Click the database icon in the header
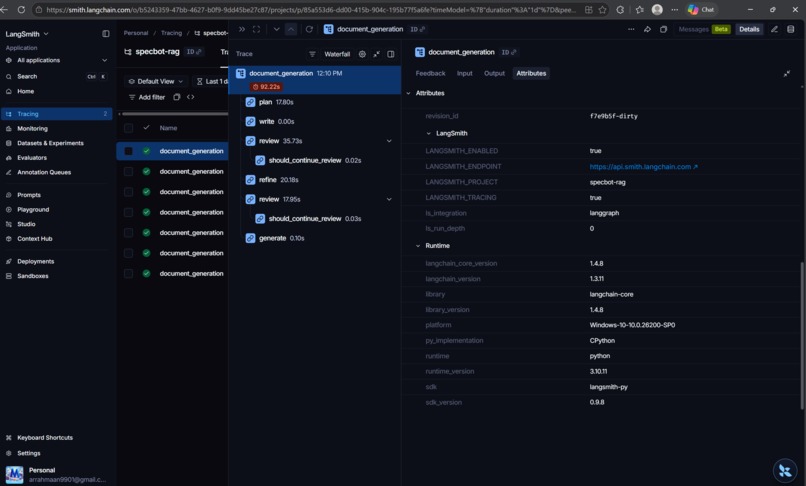The image size is (806, 486). 791,29
